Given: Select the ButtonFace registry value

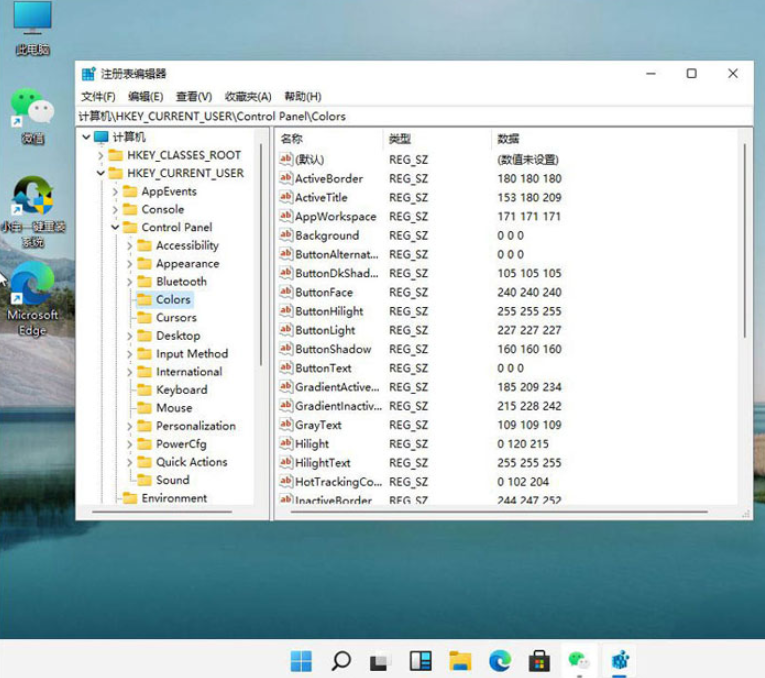Looking at the screenshot, I should pyautogui.click(x=323, y=292).
